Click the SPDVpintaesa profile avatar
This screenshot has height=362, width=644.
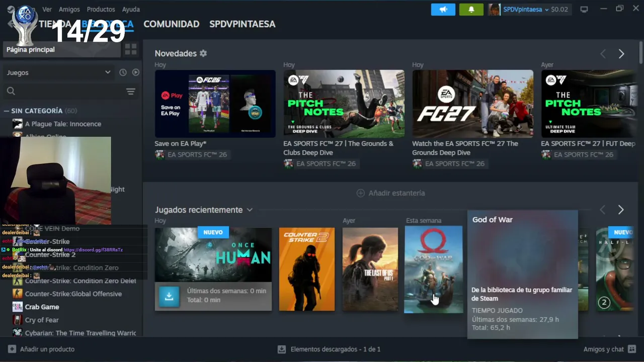[x=495, y=10]
